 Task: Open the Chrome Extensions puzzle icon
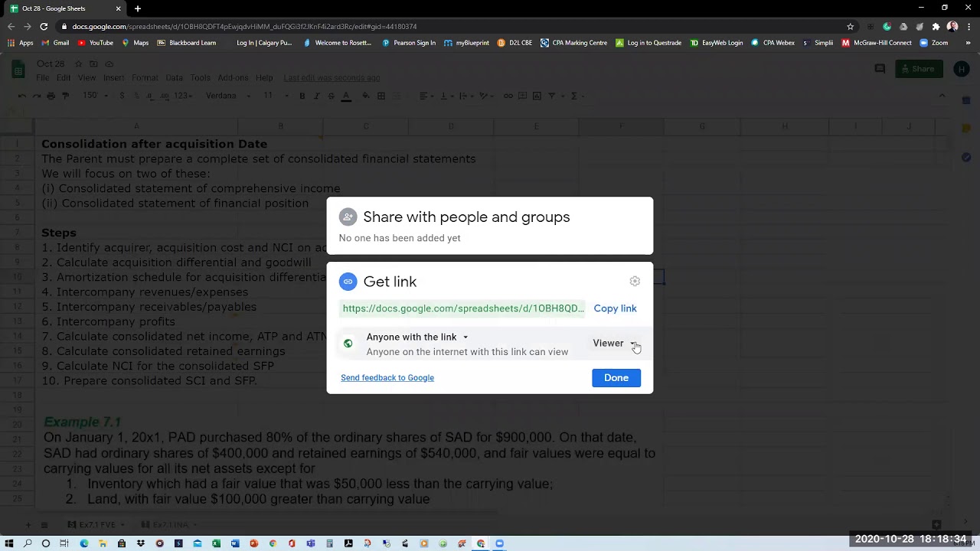pos(936,27)
